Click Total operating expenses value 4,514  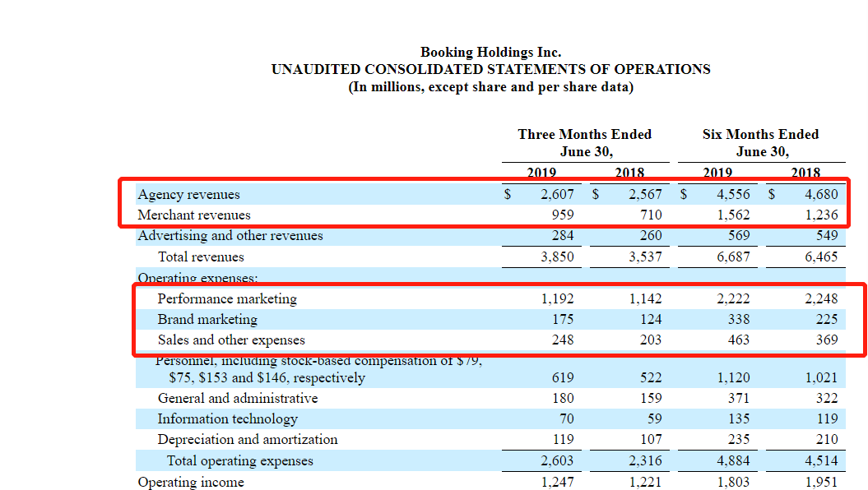(x=821, y=461)
